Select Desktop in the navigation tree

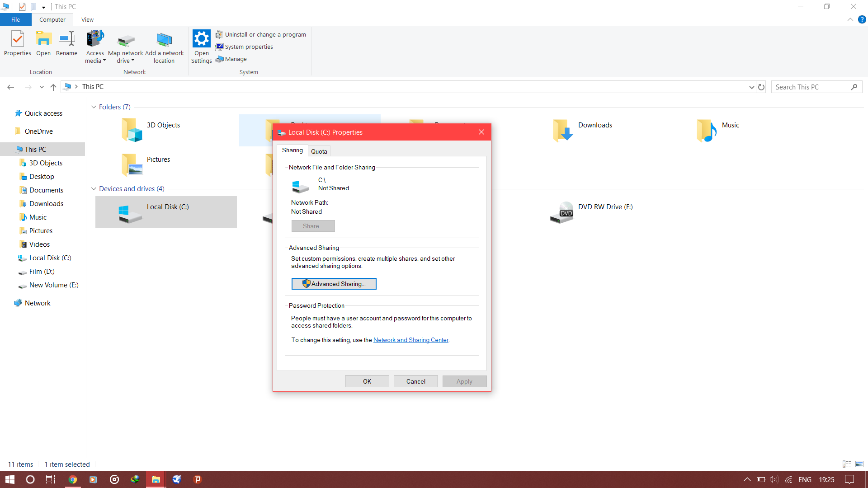[x=42, y=177]
